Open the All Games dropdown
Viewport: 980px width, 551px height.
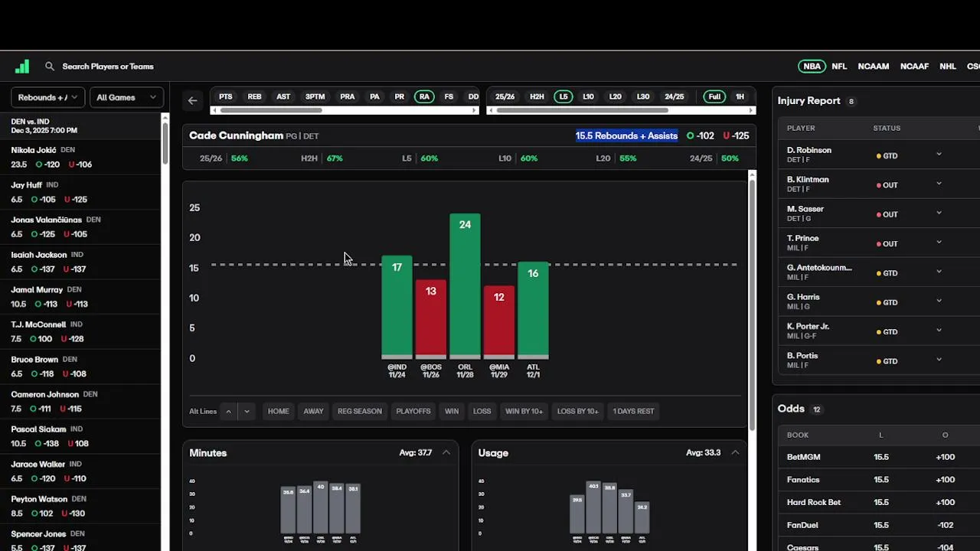[x=126, y=97]
